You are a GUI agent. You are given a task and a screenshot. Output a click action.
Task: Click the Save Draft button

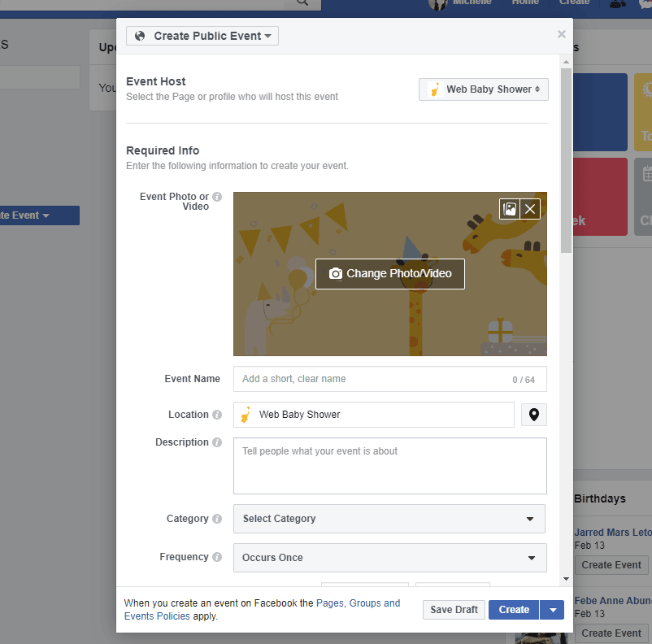click(453, 609)
